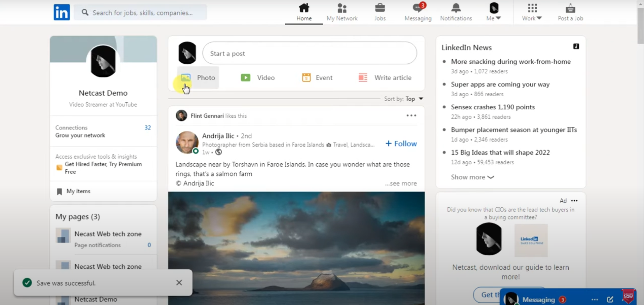
Task: Open Page notifications count
Action: [149, 245]
